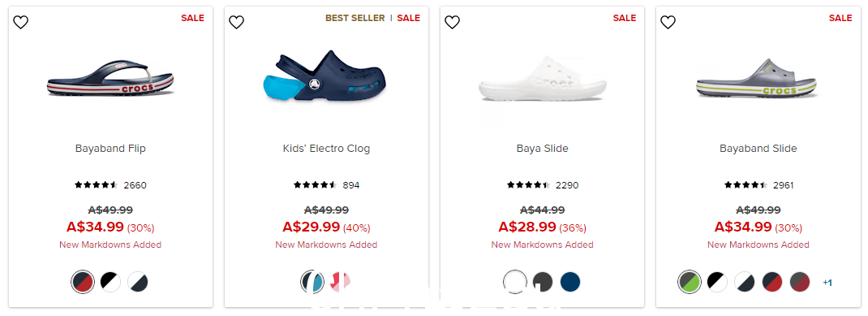Add Bayaband Flip to wishlist via heart icon
The height and width of the screenshot is (316, 868).
[x=20, y=22]
